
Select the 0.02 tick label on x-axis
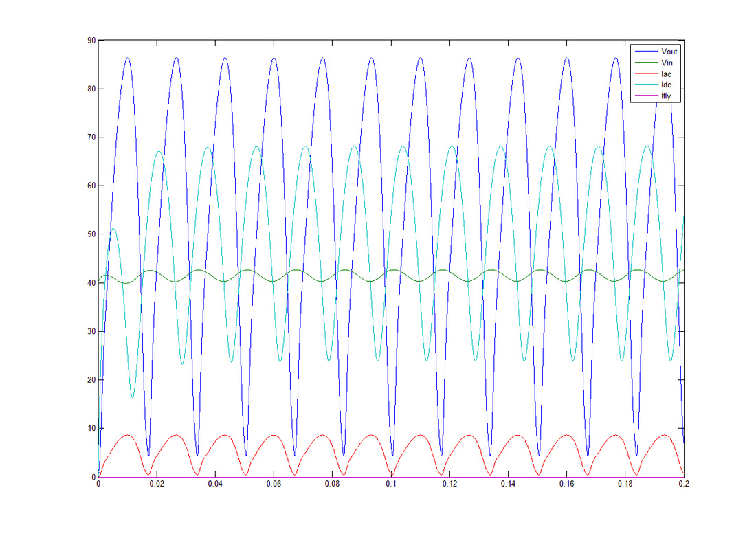pos(157,484)
